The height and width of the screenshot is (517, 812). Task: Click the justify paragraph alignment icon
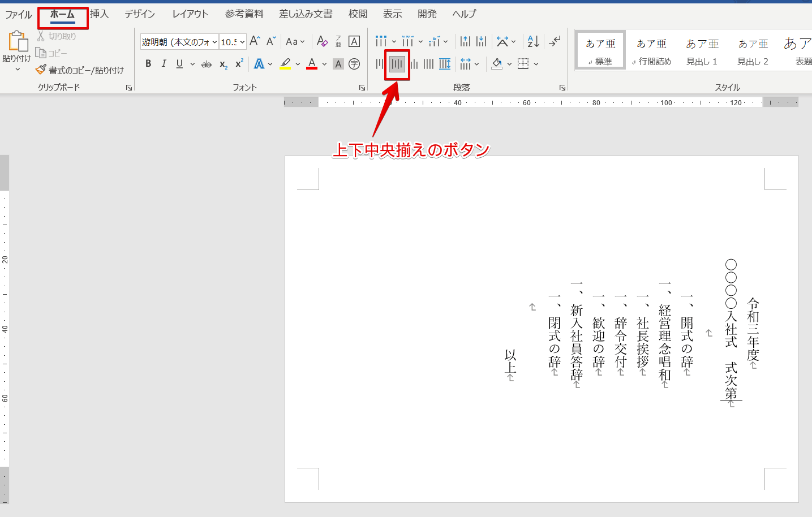pyautogui.click(x=429, y=64)
